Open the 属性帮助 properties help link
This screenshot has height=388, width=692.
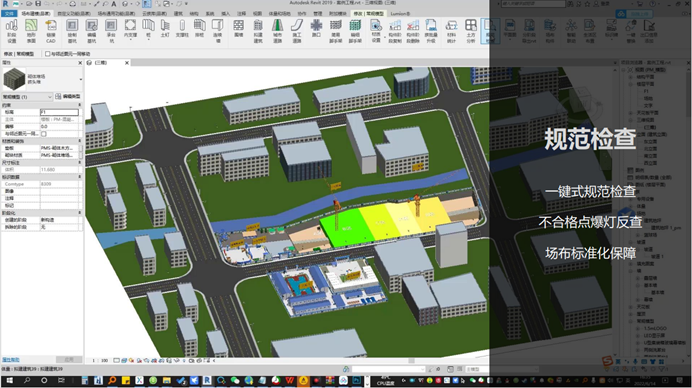point(11,360)
